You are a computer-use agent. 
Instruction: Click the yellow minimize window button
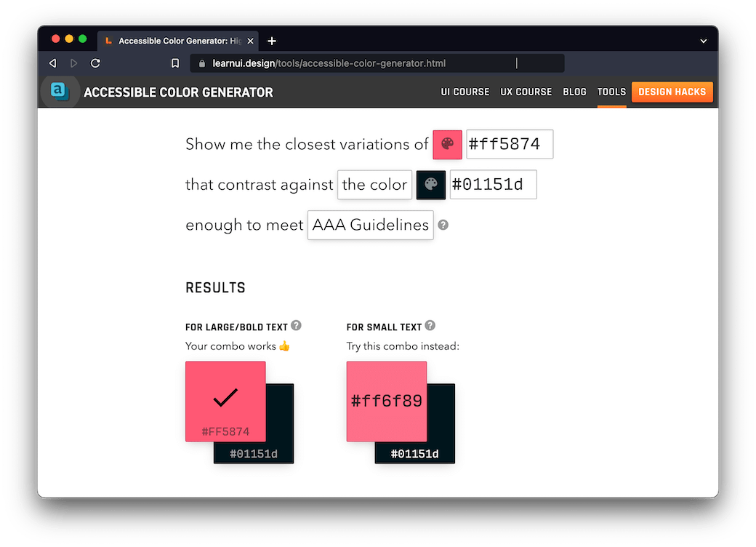[69, 39]
